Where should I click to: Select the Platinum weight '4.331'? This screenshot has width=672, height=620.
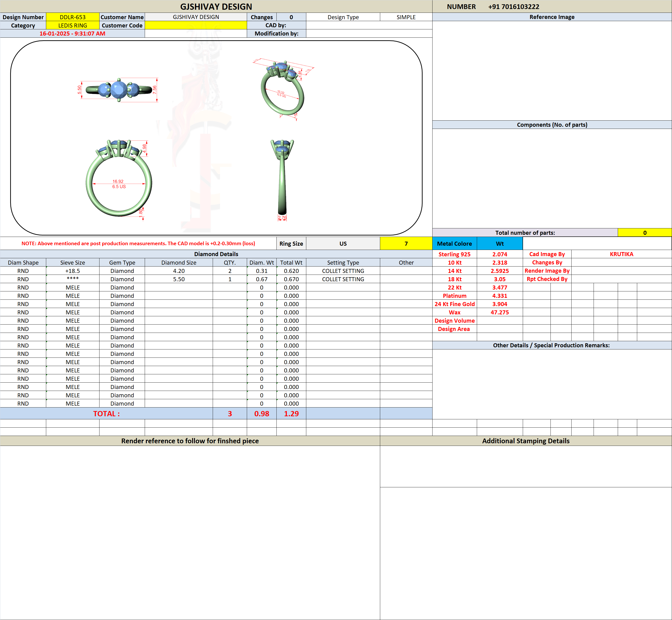click(500, 296)
